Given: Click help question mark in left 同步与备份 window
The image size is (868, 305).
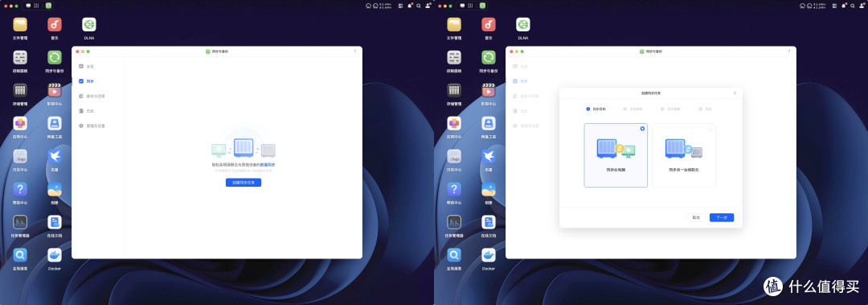Looking at the screenshot, I should 355,52.
